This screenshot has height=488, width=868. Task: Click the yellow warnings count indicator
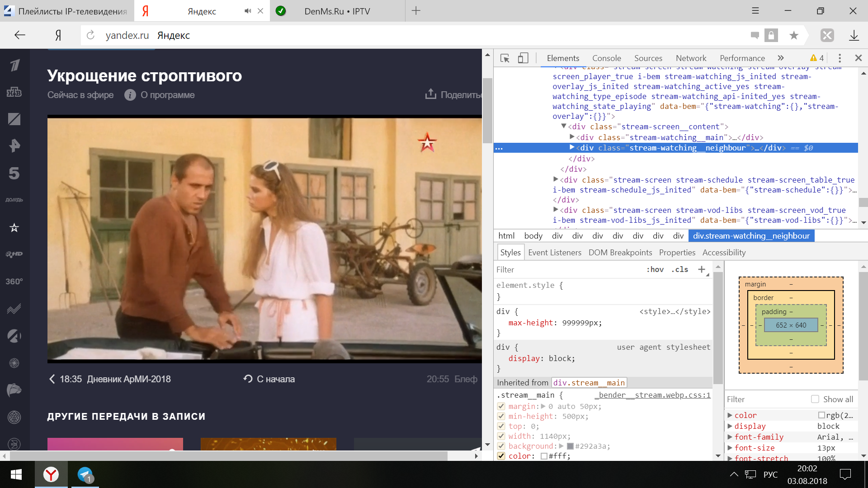[x=817, y=58]
